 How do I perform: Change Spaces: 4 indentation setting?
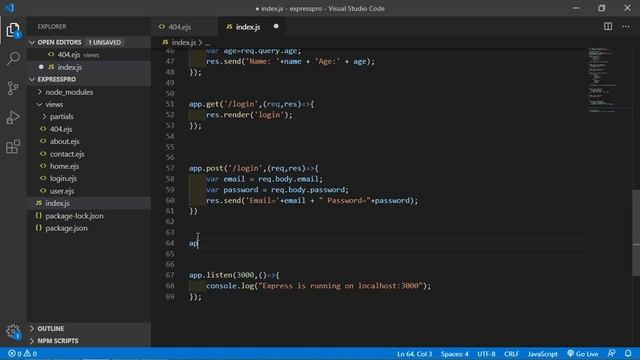454,354
